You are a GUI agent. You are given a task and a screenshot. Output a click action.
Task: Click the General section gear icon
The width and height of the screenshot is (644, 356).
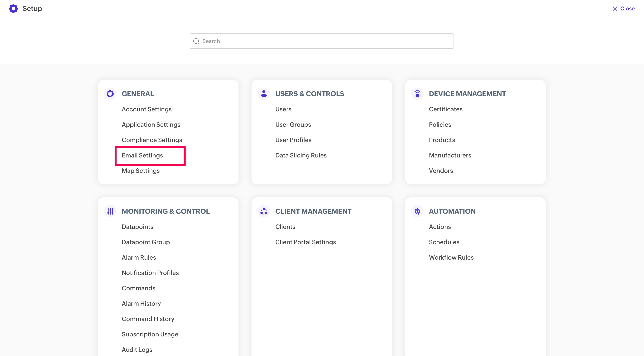[x=110, y=94]
